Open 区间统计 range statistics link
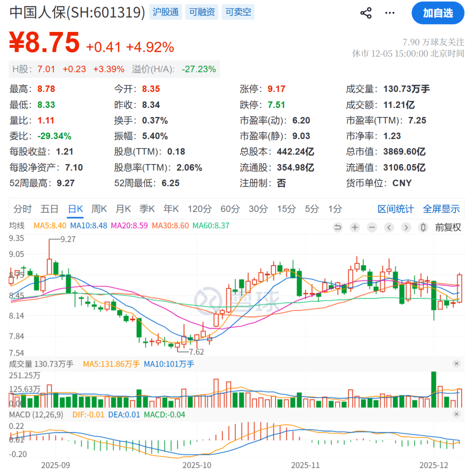 pos(396,209)
